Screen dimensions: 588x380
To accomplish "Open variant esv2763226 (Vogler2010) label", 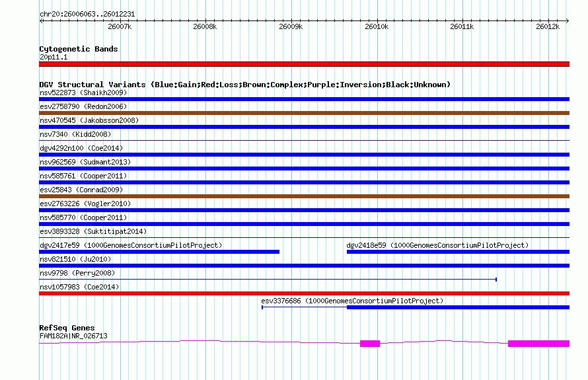I will 85,204.
